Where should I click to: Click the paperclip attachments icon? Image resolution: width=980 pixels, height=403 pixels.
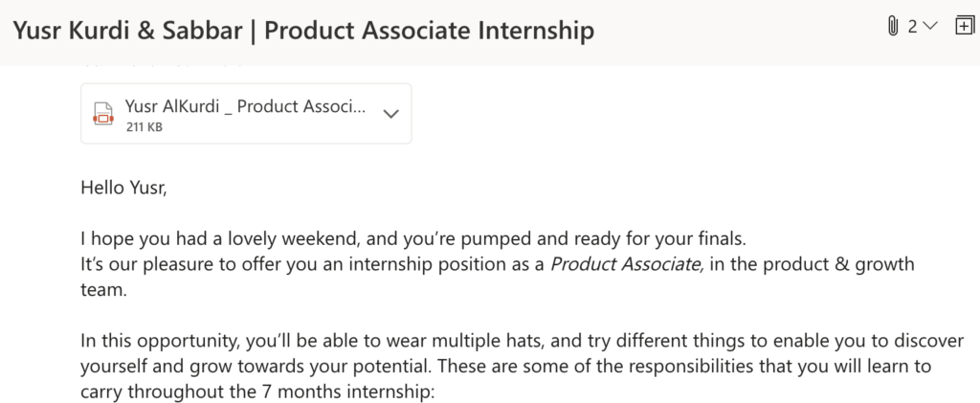(893, 28)
